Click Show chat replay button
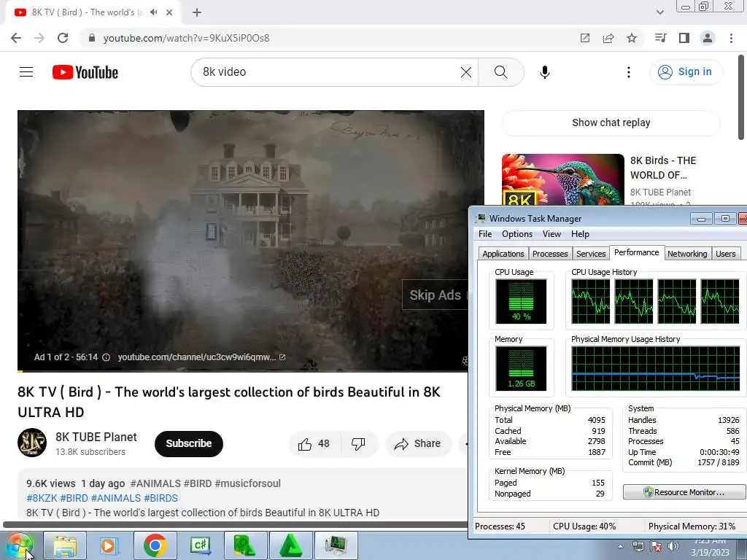The width and height of the screenshot is (747, 560). (611, 122)
